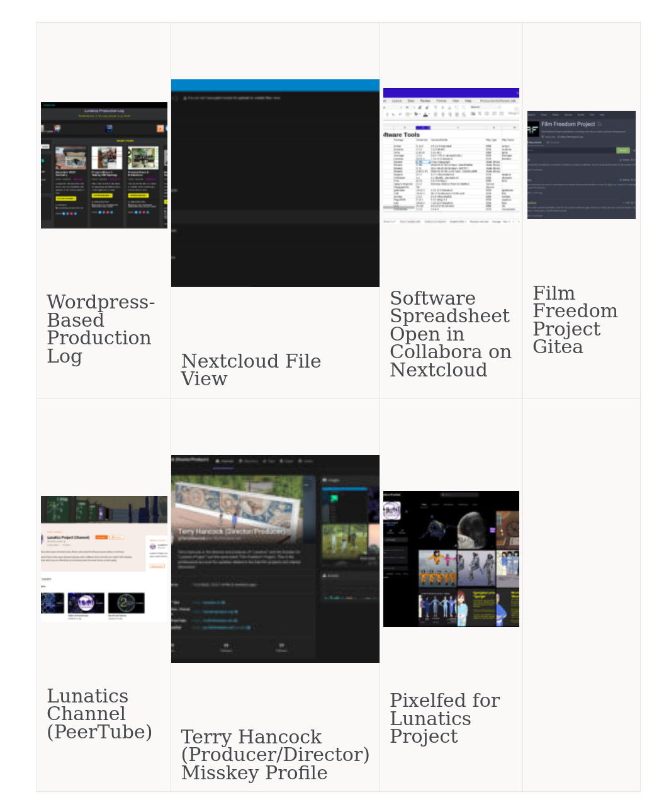This screenshot has width=664, height=812.
Task: Click the FF logo in Gitea screenshot
Action: click(533, 130)
